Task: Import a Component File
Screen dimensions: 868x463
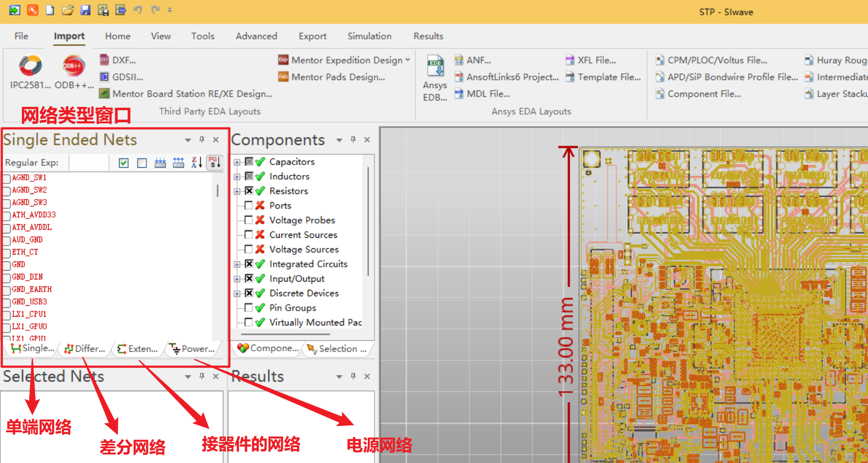Action: [698, 94]
